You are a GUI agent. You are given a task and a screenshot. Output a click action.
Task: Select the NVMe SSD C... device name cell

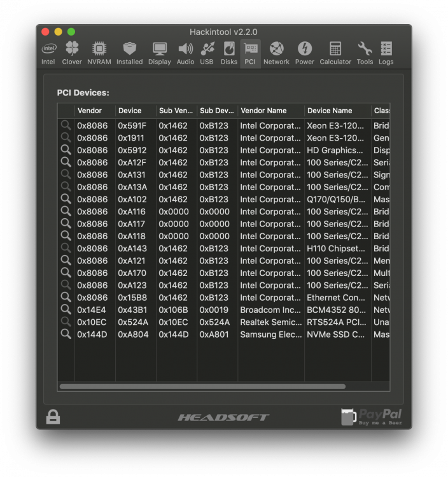[x=335, y=335]
